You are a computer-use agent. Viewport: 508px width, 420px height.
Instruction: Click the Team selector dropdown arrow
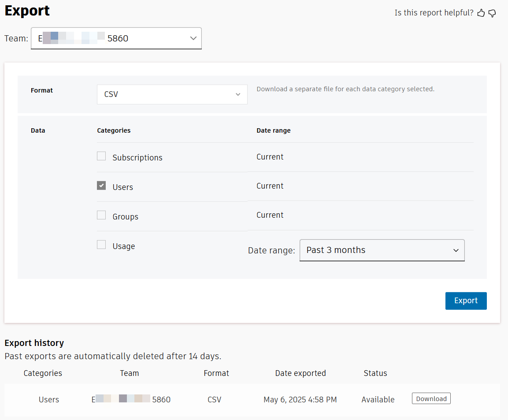pos(193,38)
